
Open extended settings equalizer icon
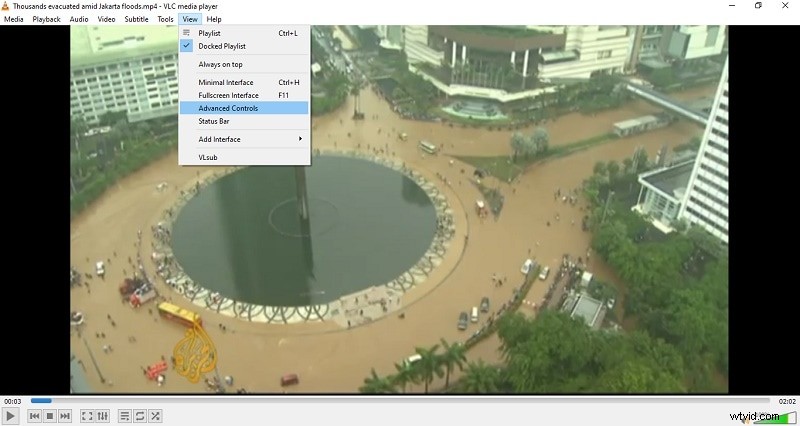click(103, 416)
